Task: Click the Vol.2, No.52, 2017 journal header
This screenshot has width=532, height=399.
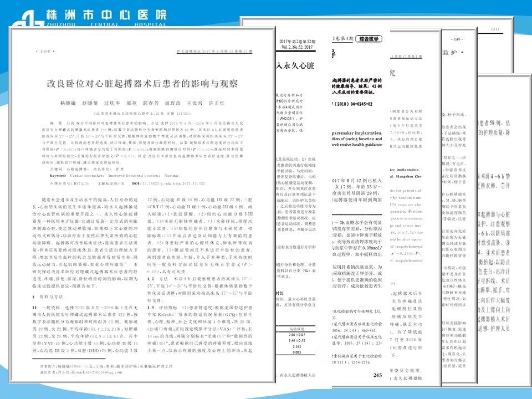Action: 296,47
